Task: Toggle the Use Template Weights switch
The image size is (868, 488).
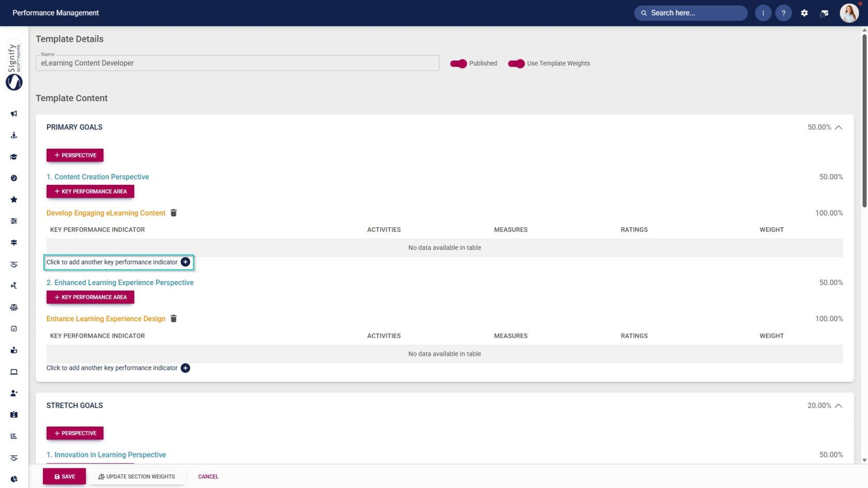Action: click(x=517, y=64)
